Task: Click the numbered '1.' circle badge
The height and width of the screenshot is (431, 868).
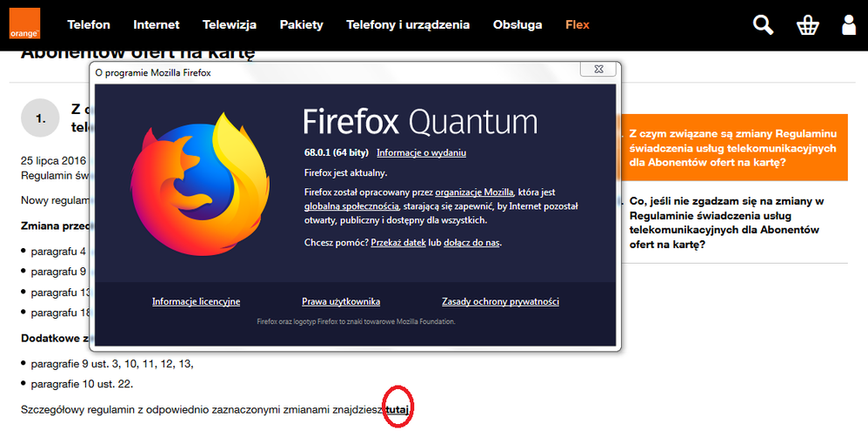Action: (40, 118)
